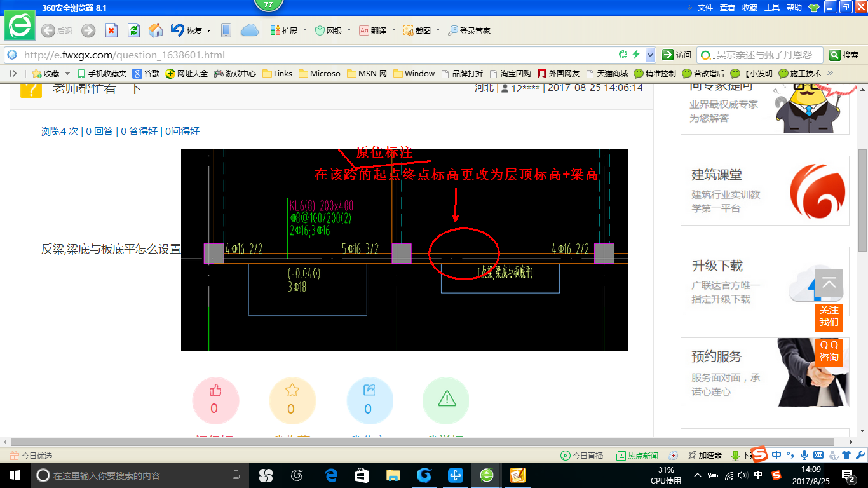The image size is (868, 488).
Task: Click the blue share button
Action: point(370,400)
